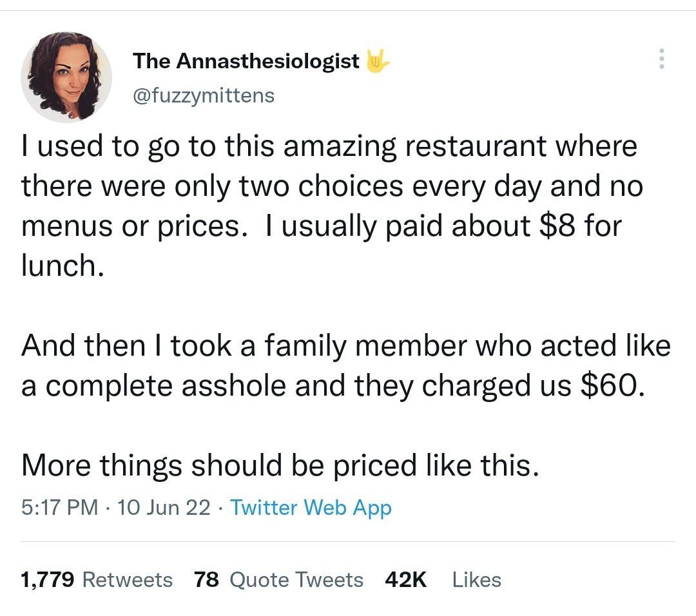This screenshot has height=616, width=696.
Task: Click the Likes label
Action: [x=478, y=579]
